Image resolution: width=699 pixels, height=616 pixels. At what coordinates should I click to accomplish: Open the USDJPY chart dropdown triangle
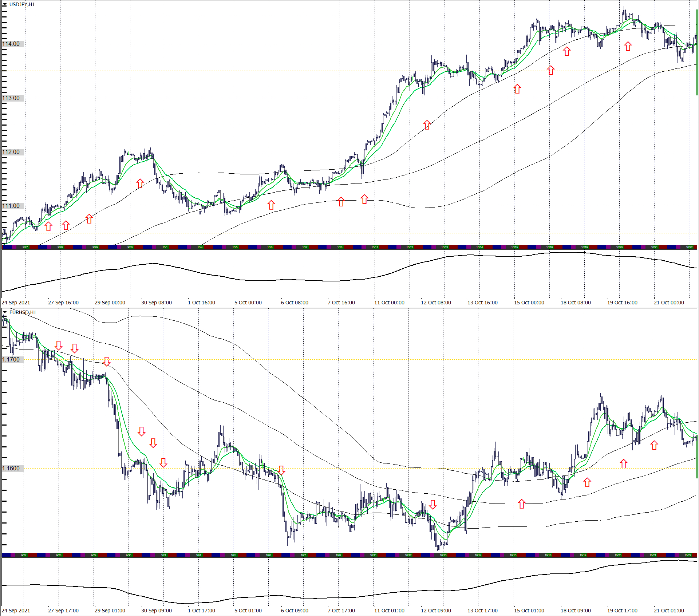click(5, 4)
